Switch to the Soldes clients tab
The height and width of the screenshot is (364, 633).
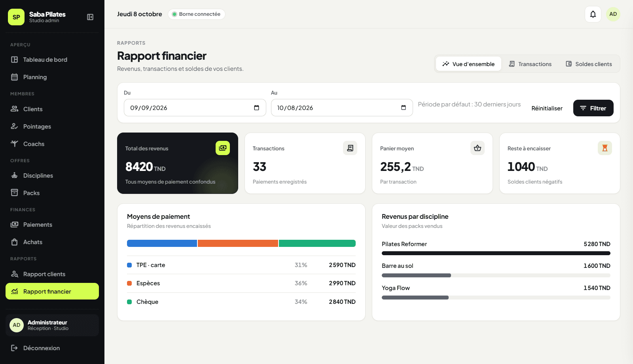pos(589,64)
